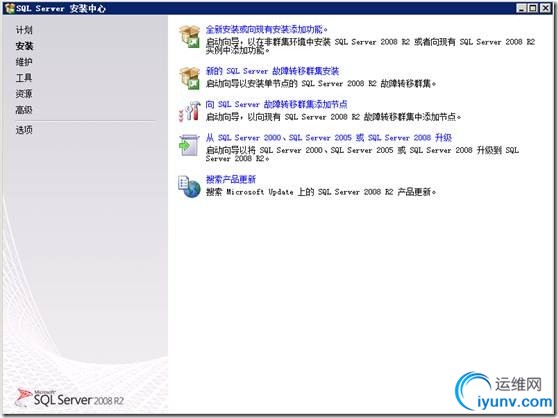The height and width of the screenshot is (418, 558).
Task: Click the 搜索产品更新 link
Action: coord(231,179)
